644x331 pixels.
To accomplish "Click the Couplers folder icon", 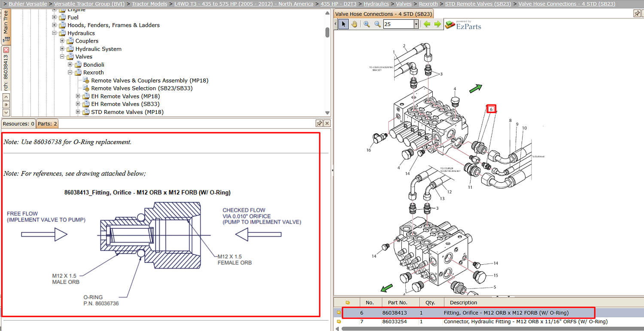I will (70, 41).
